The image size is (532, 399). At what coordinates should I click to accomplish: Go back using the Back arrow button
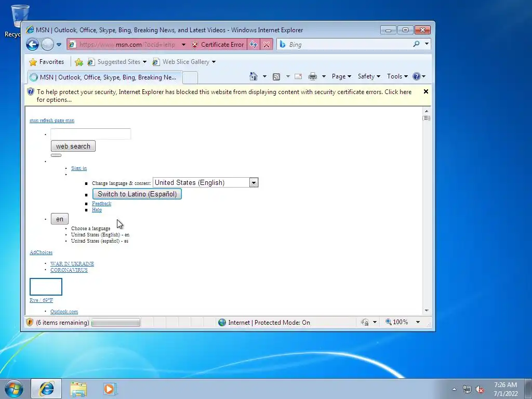click(33, 45)
